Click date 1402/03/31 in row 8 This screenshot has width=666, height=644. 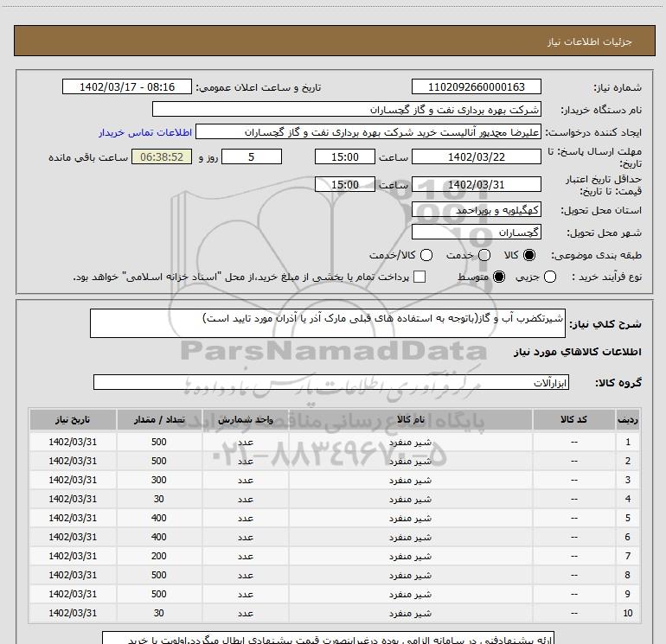(73, 575)
